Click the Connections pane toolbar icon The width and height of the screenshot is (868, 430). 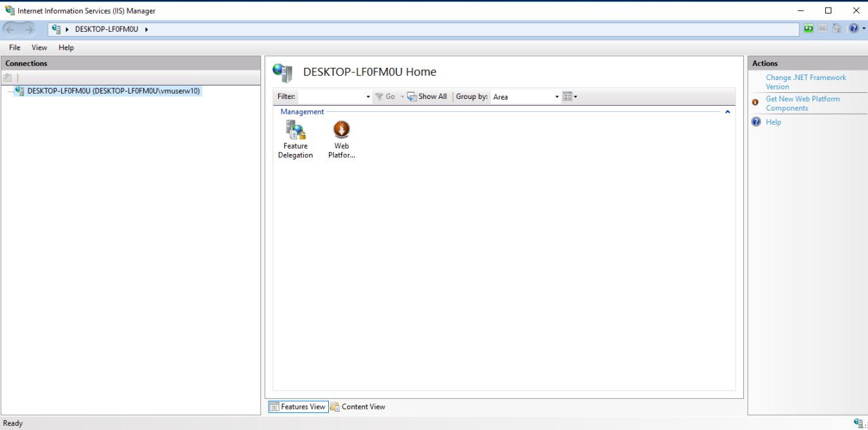click(x=7, y=78)
